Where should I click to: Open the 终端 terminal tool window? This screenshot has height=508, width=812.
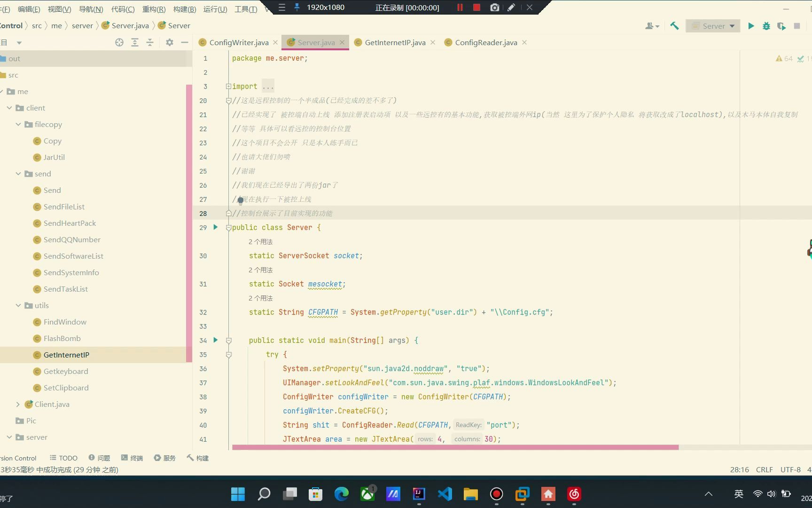coord(132,458)
